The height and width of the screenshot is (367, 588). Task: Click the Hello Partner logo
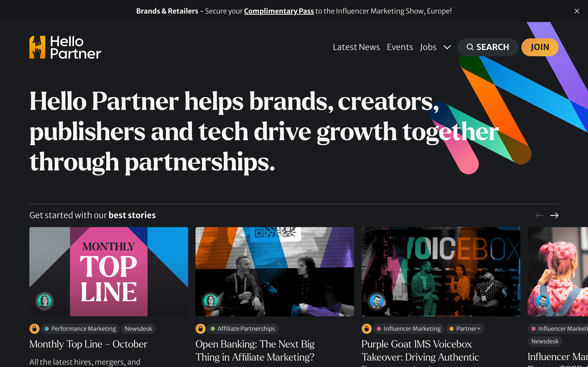click(65, 47)
